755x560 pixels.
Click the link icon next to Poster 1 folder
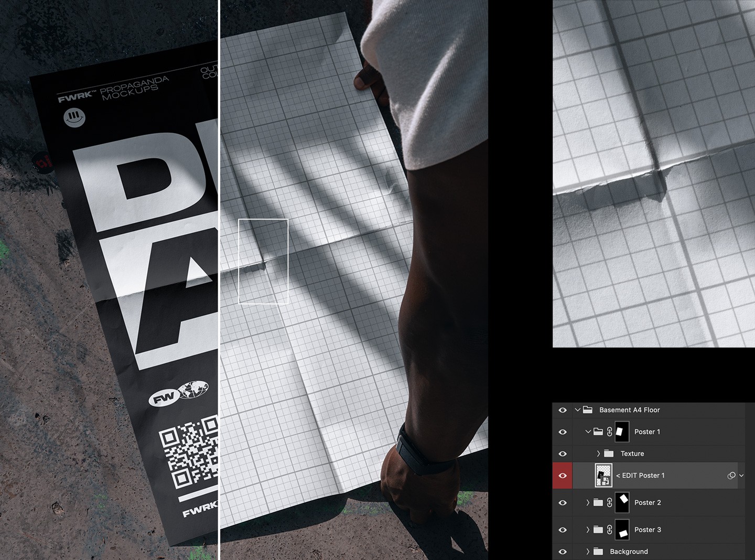point(609,432)
